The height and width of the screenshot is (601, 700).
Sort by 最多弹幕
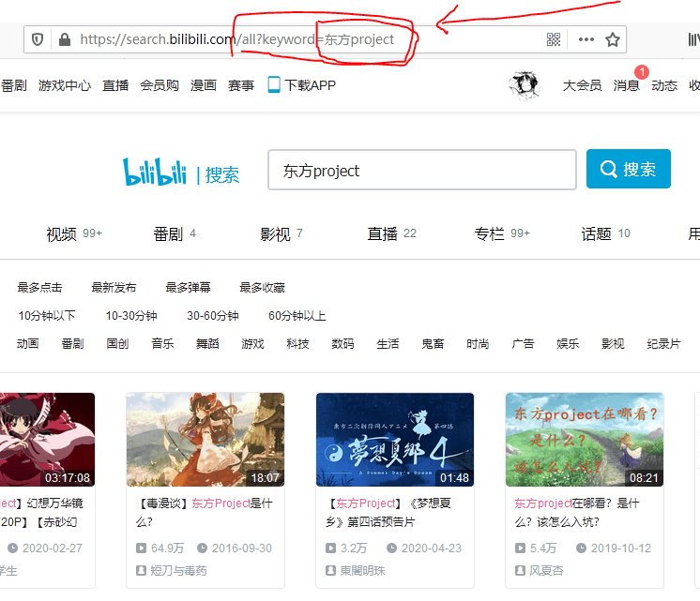pyautogui.click(x=188, y=287)
